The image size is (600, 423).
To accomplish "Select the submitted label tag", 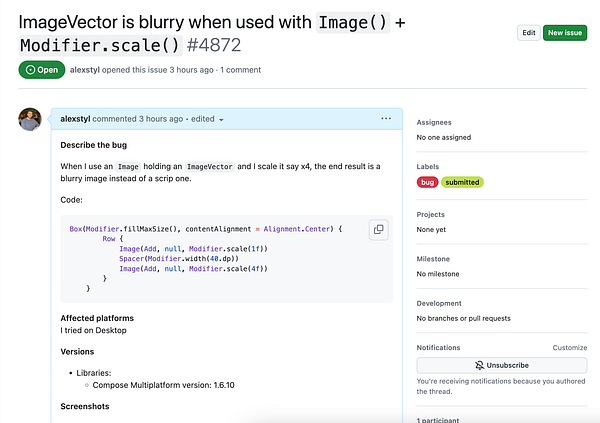I will pos(462,182).
